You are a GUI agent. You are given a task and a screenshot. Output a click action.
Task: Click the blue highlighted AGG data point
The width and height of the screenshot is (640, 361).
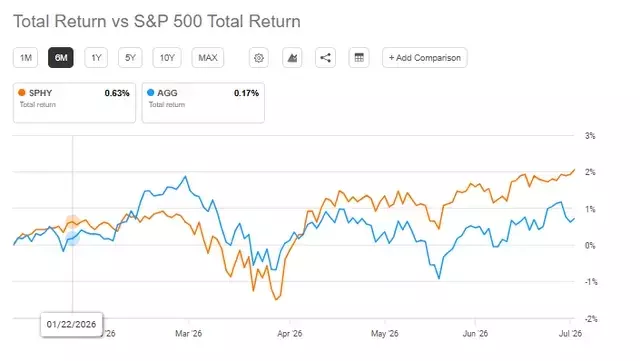pyautogui.click(x=72, y=238)
